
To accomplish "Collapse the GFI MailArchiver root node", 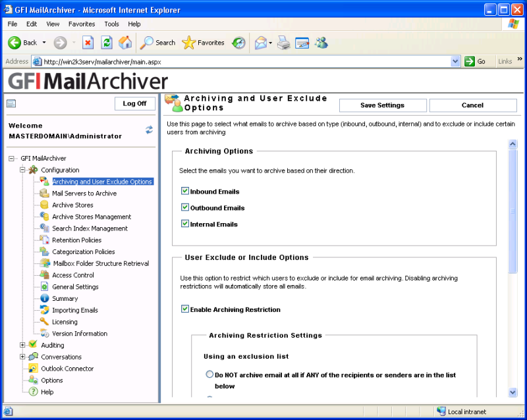I will (x=11, y=158).
